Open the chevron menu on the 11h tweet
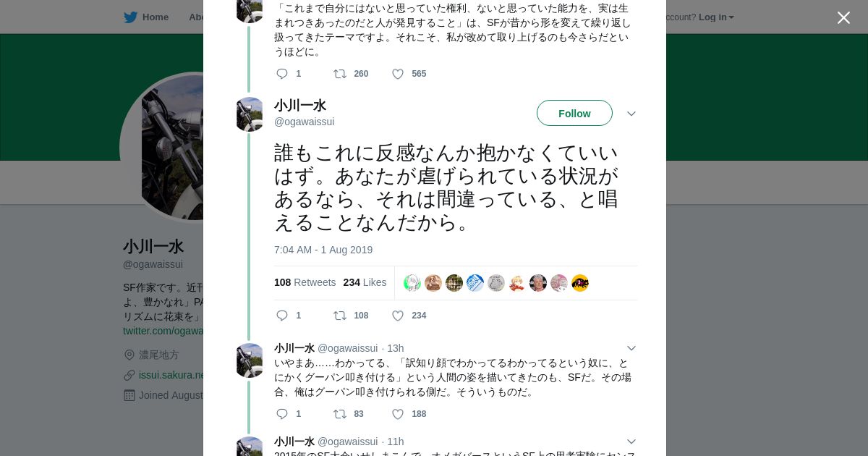Screen dimensions: 868x456 coord(631,442)
